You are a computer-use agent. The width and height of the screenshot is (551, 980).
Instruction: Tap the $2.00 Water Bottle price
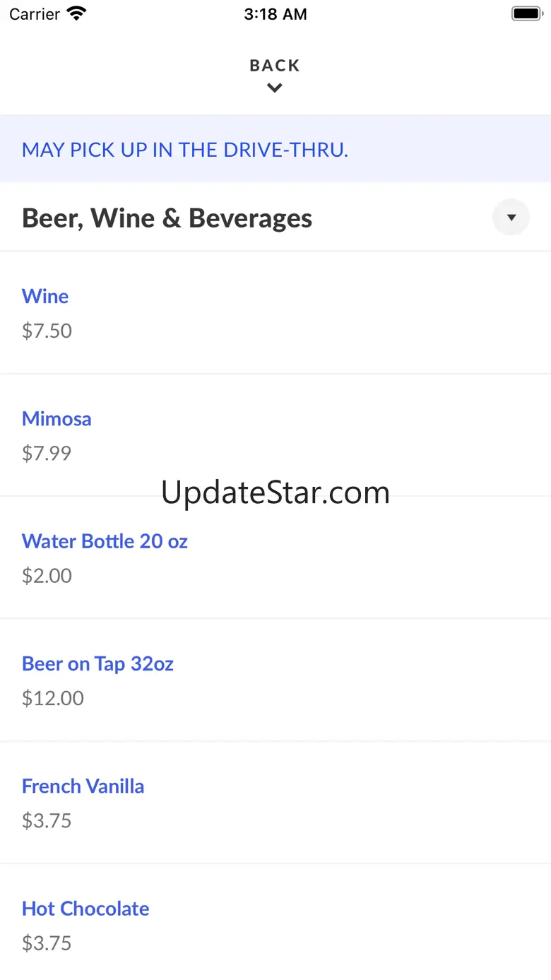point(47,576)
